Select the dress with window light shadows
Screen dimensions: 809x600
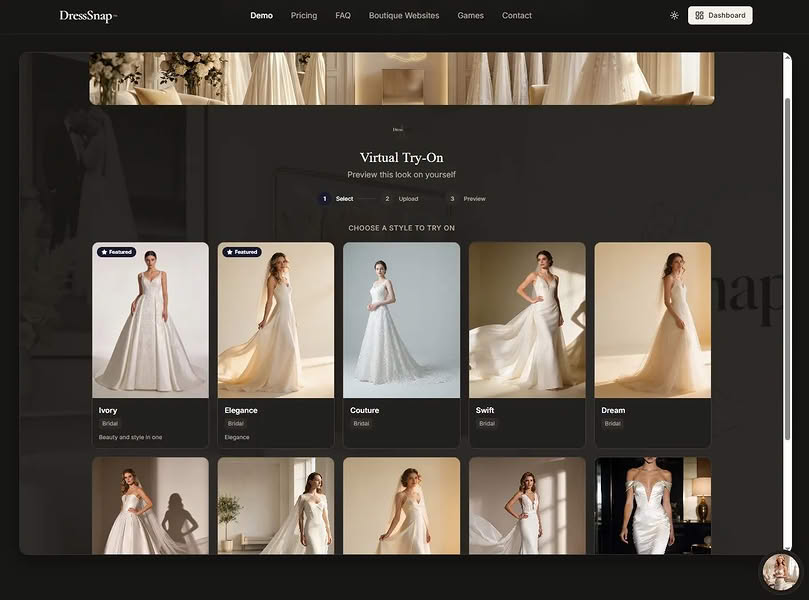point(527,506)
